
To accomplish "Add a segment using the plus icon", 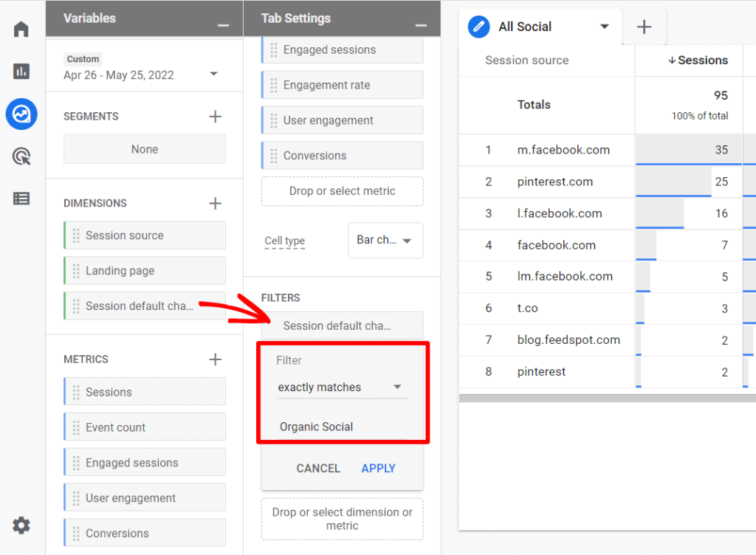I will point(214,116).
